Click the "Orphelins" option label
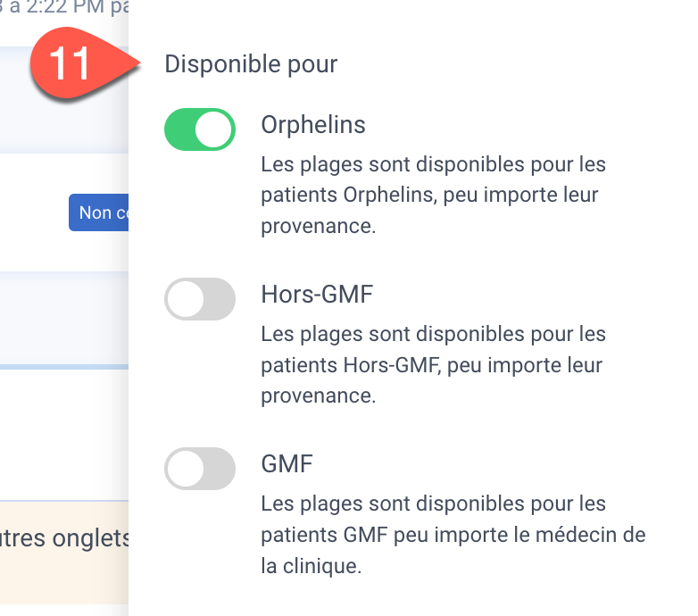 pyautogui.click(x=313, y=125)
